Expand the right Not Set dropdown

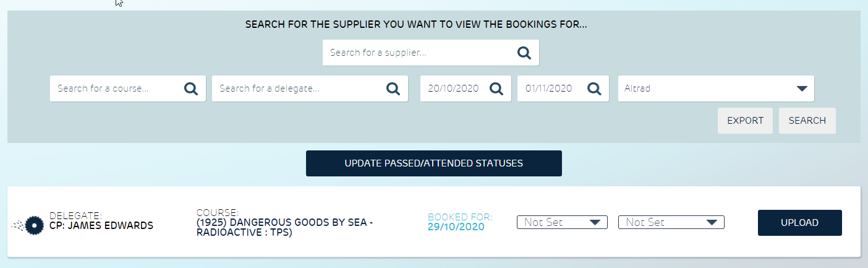[x=671, y=222]
